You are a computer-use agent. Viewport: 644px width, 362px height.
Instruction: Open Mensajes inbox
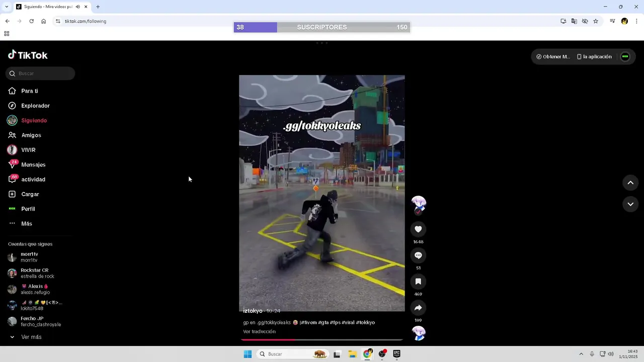click(33, 164)
